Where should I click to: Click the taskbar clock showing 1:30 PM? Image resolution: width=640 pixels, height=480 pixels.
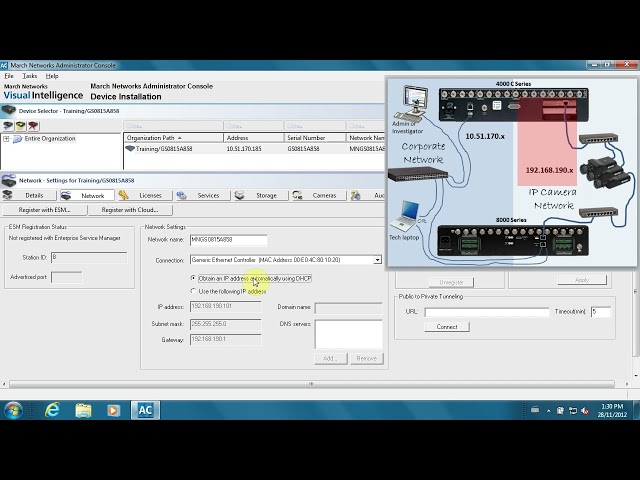tap(612, 410)
